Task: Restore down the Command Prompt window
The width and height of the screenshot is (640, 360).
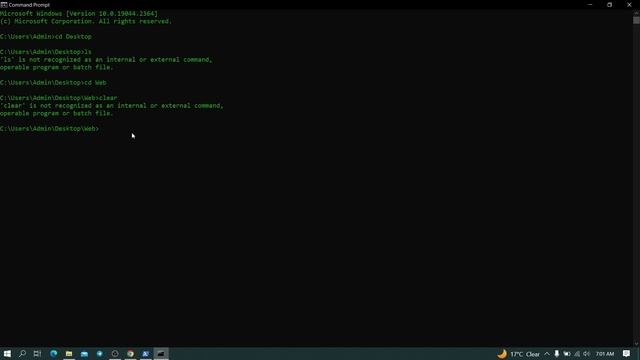Action: tap(609, 5)
